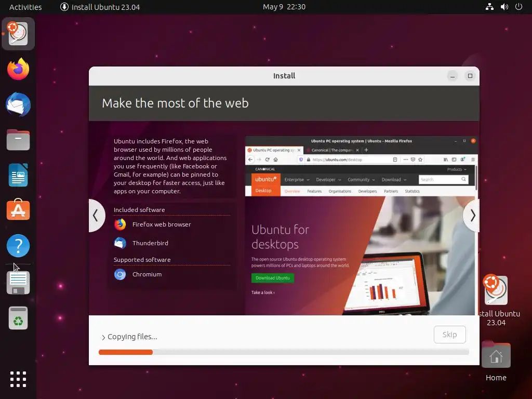Launch Firefox from the dock
The height and width of the screenshot is (399, 532).
click(18, 69)
